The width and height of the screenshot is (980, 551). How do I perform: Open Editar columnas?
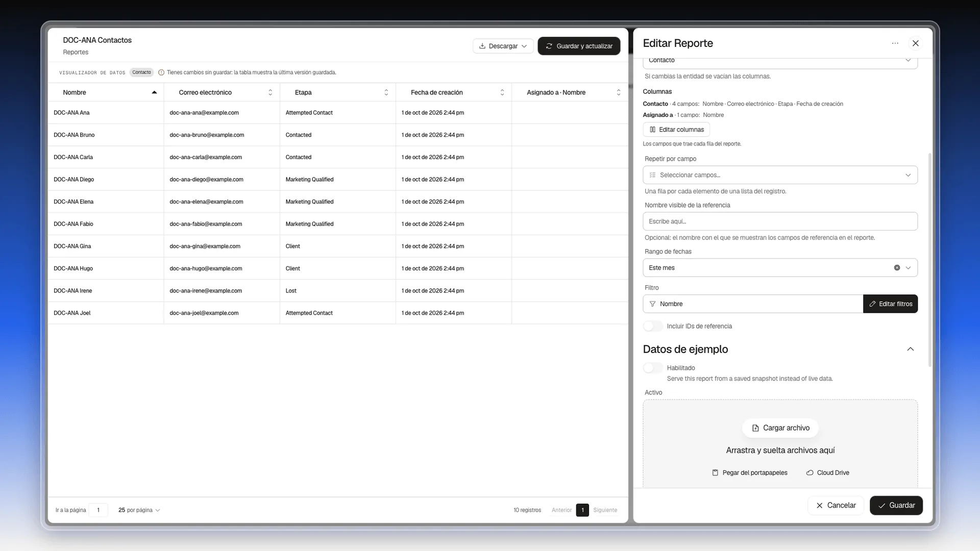tap(676, 130)
